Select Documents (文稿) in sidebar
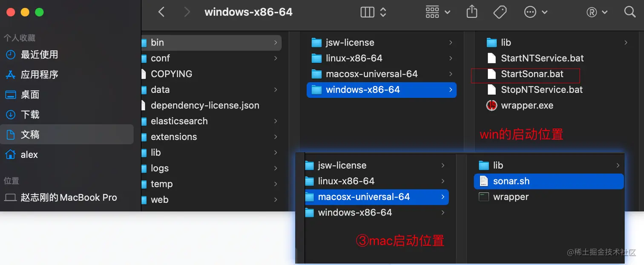644x265 pixels. tap(67, 134)
